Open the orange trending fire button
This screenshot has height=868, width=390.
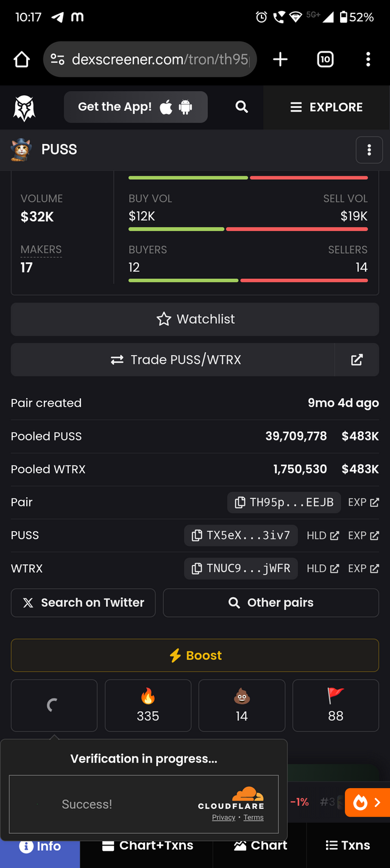367,803
